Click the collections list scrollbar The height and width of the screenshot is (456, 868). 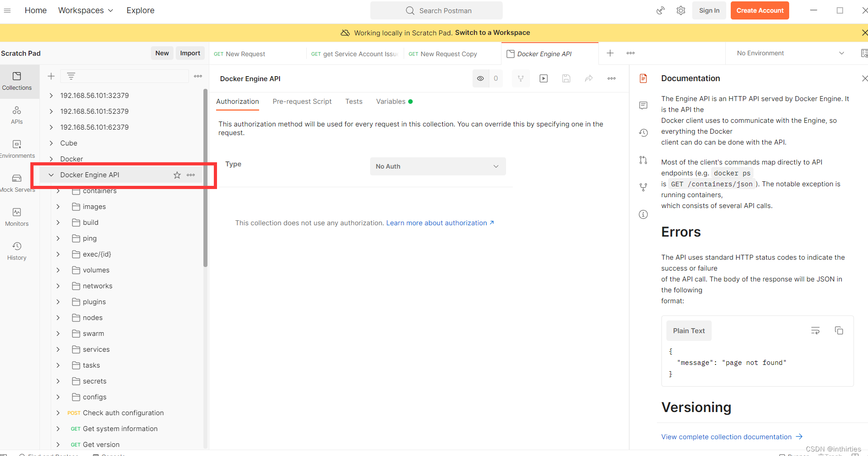[x=205, y=177]
